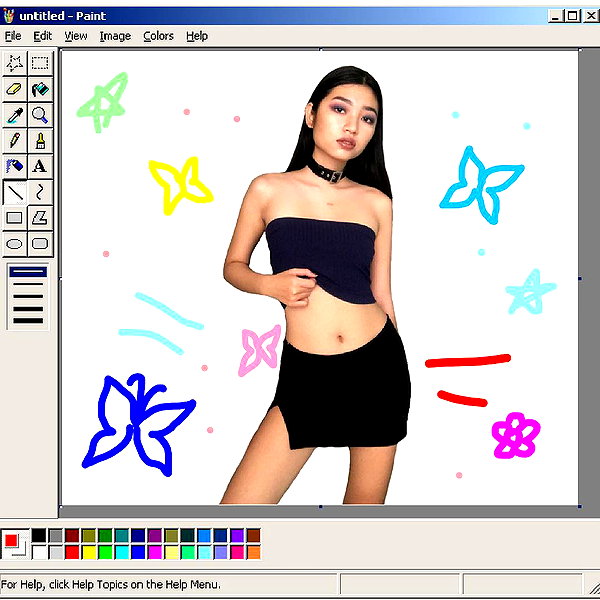Choose the Eraser tool
The width and height of the screenshot is (600, 600).
15,89
